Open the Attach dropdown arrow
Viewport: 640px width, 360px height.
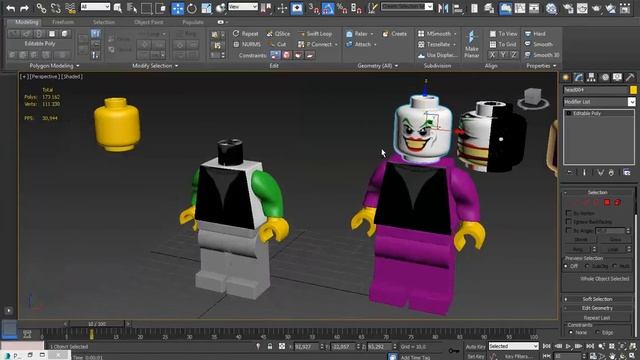click(x=375, y=44)
